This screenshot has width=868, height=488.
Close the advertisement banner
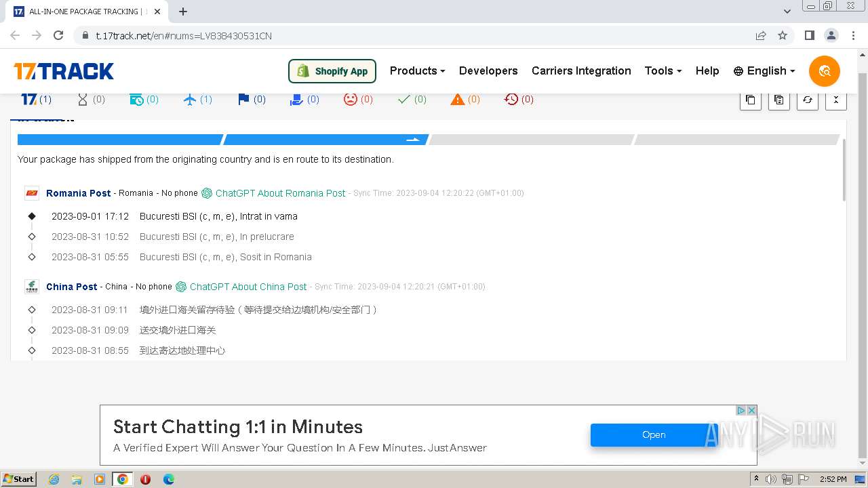(x=751, y=410)
